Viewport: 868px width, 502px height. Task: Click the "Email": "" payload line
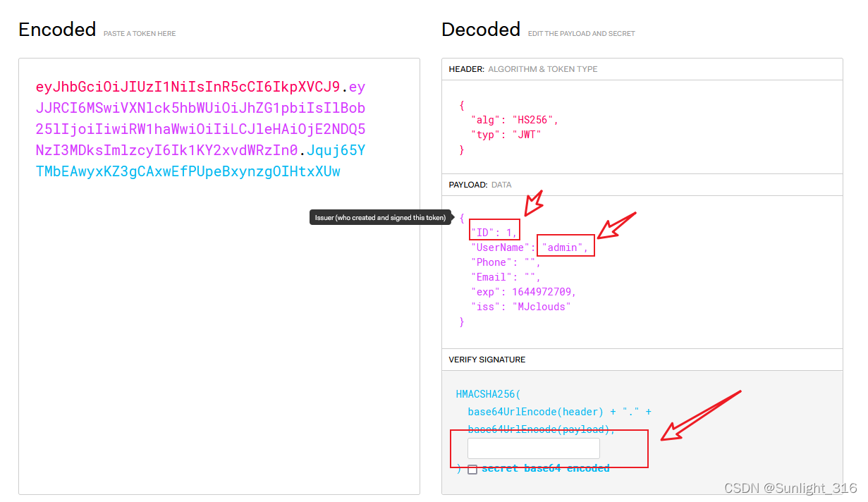pos(506,277)
